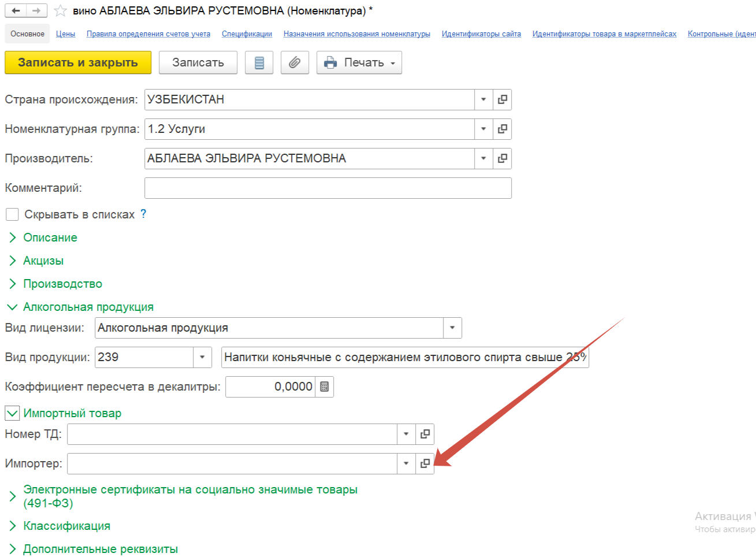Open calculator for Коэффициент пересчета field
Screen dimensions: 756x557
point(325,387)
